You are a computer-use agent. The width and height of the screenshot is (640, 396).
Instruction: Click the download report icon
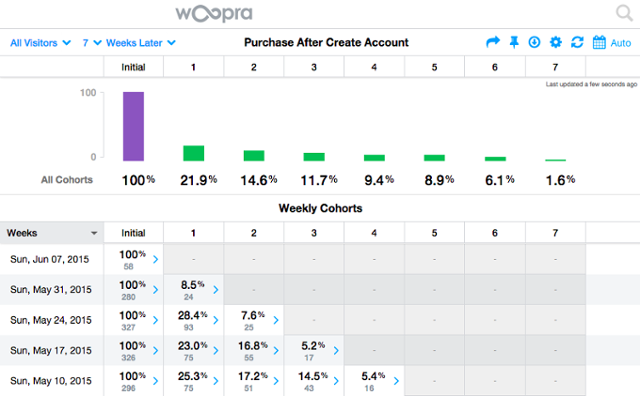[534, 42]
